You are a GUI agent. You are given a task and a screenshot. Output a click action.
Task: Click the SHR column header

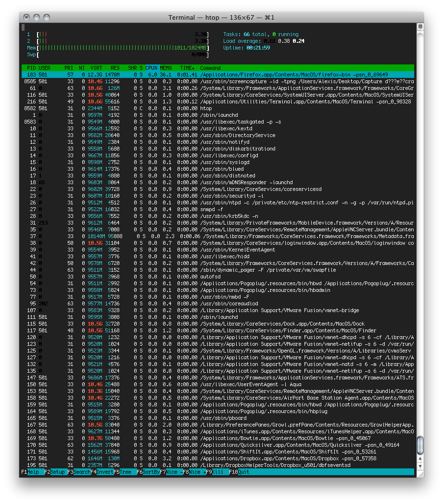132,68
